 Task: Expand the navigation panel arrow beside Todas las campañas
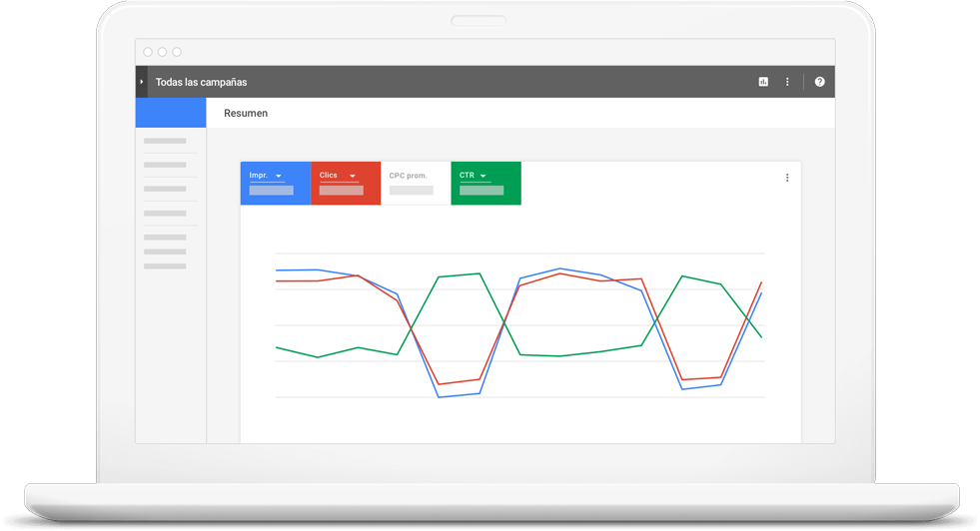tap(142, 82)
